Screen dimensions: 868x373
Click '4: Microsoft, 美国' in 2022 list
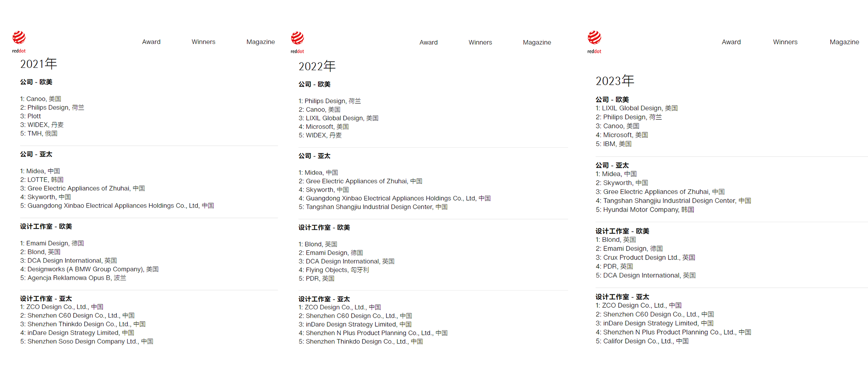tap(323, 126)
